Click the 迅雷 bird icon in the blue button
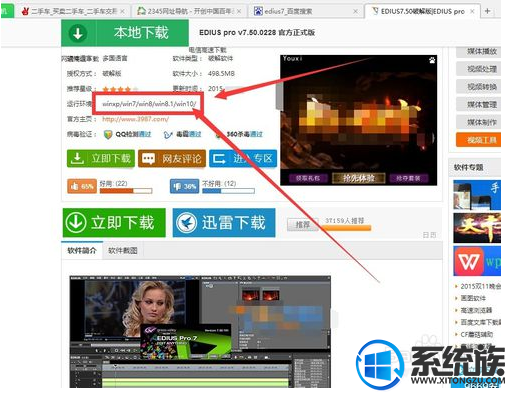 coord(187,223)
